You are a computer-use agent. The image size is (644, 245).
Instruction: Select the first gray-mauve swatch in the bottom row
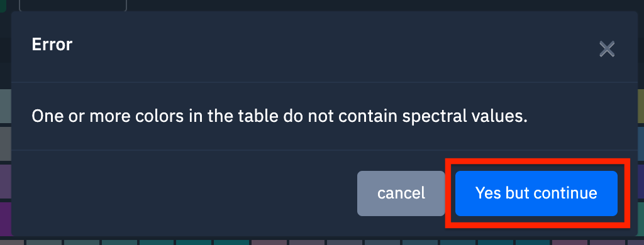[11, 242]
